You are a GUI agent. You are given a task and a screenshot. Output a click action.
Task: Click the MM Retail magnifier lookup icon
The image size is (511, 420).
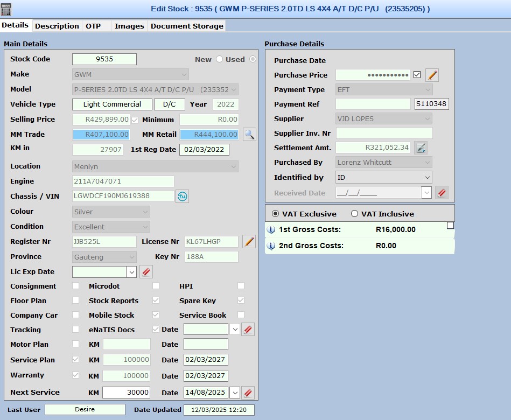249,135
